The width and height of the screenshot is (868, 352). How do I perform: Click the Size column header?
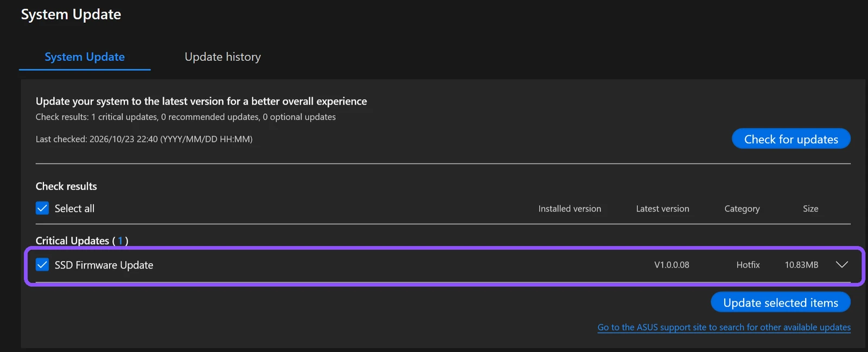(810, 209)
